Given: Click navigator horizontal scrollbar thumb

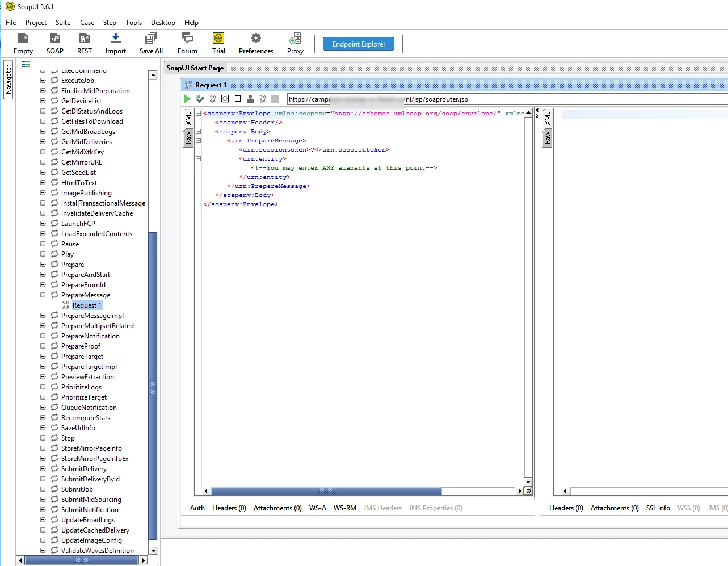Looking at the screenshot, I should pyautogui.click(x=81, y=560).
